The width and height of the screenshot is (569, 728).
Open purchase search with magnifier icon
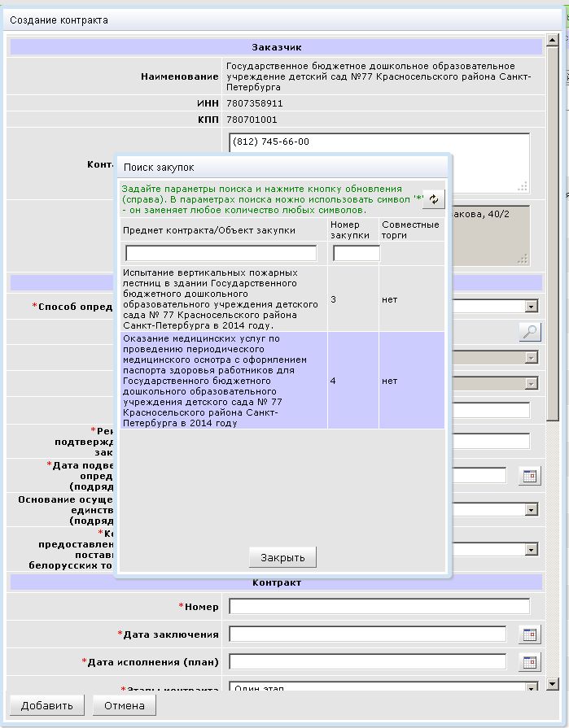[530, 332]
